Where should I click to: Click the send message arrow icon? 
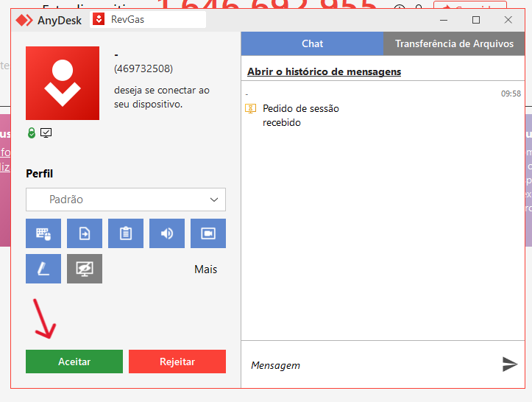(x=509, y=364)
